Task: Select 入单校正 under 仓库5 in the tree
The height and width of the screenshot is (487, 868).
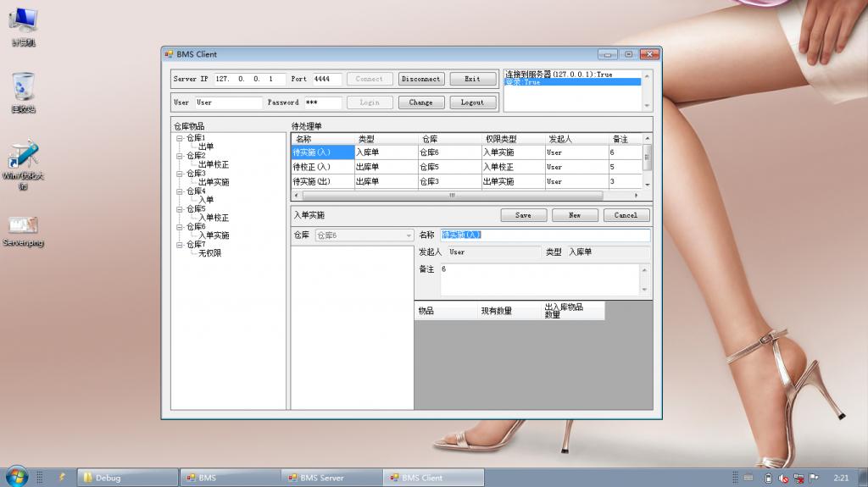Action: pos(213,218)
